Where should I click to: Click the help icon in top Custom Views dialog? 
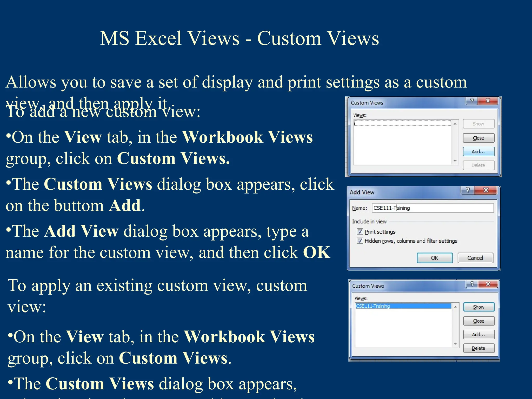(472, 101)
